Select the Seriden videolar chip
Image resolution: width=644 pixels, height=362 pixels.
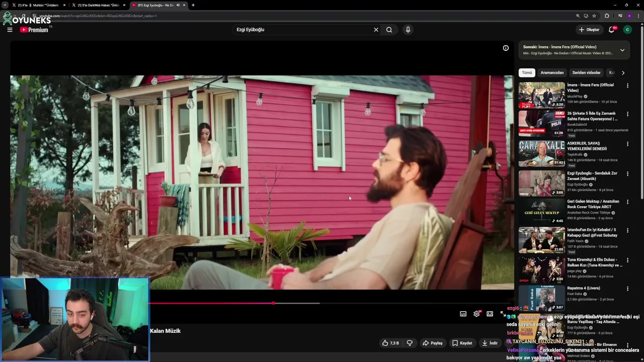coord(586,73)
